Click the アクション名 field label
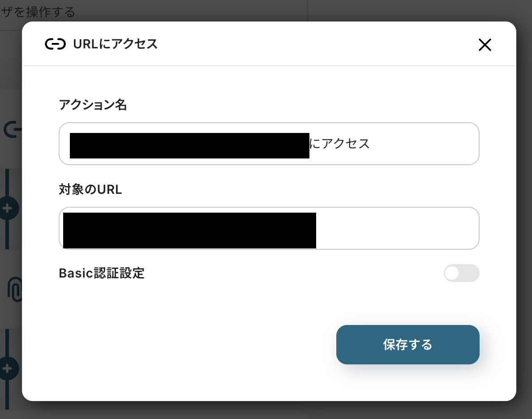Image resolution: width=532 pixels, height=419 pixels. coord(93,104)
